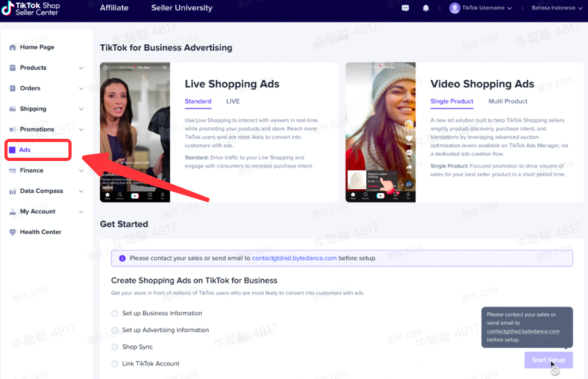Click the user profile avatar icon

455,8
